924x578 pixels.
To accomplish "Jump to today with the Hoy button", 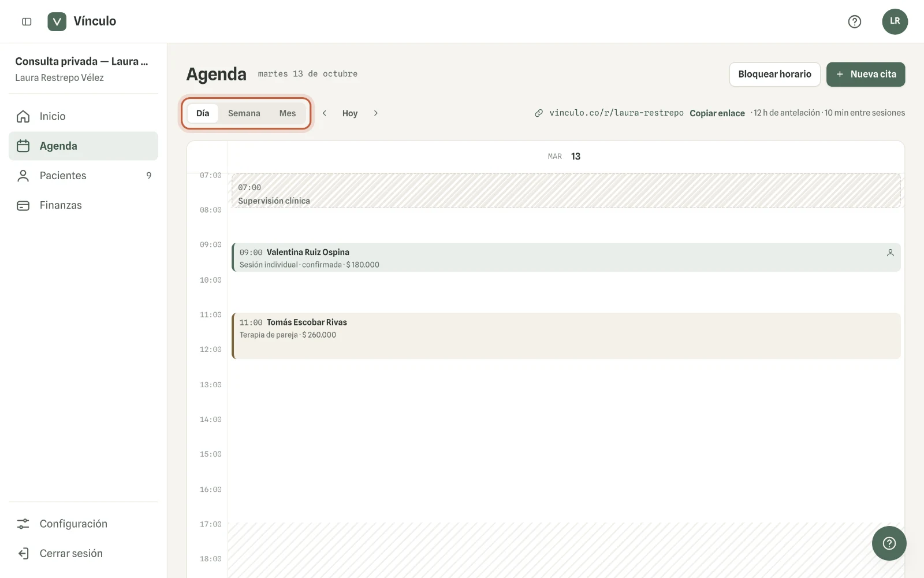I will (x=350, y=113).
